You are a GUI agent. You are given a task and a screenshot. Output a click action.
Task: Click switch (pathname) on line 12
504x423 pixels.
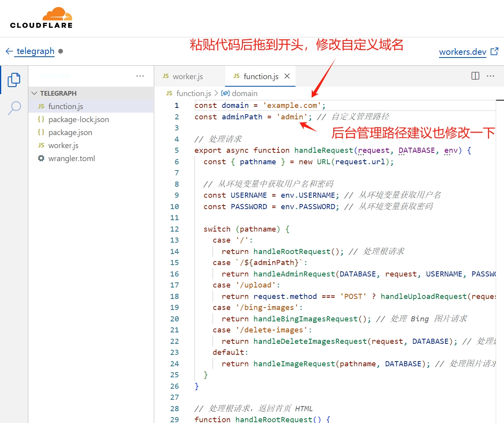[x=242, y=229]
